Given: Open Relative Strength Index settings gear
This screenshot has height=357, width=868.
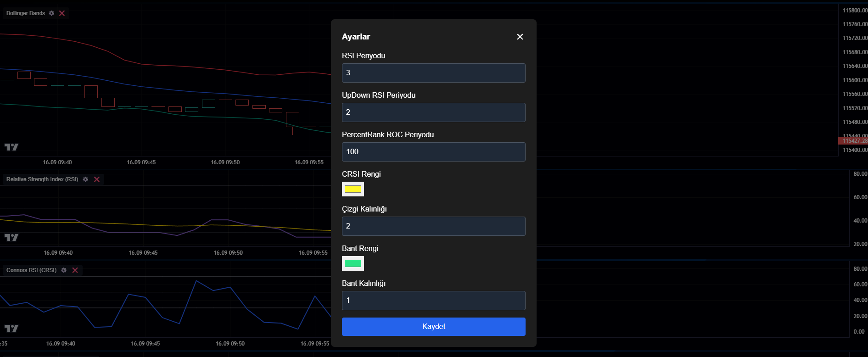Looking at the screenshot, I should click(x=85, y=179).
